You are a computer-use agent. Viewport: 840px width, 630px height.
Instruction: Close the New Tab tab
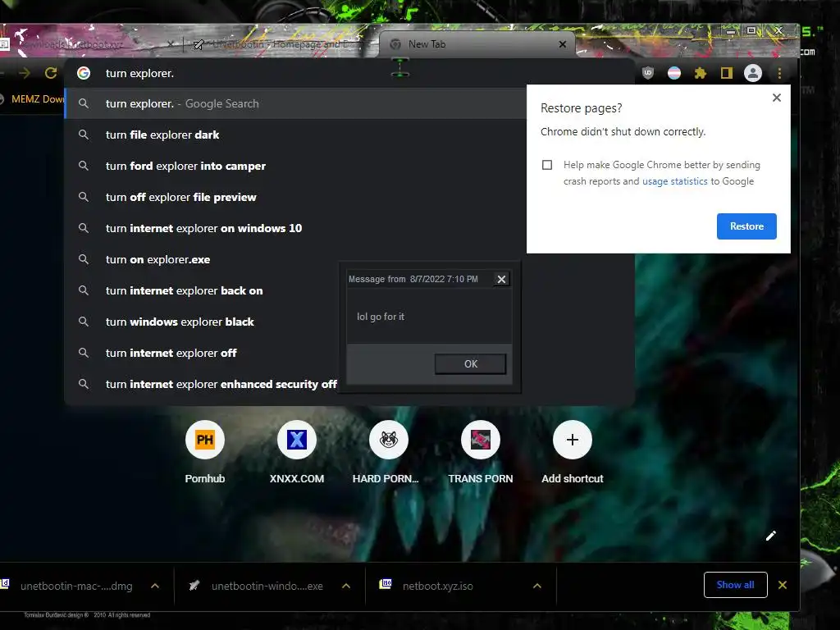(563, 44)
